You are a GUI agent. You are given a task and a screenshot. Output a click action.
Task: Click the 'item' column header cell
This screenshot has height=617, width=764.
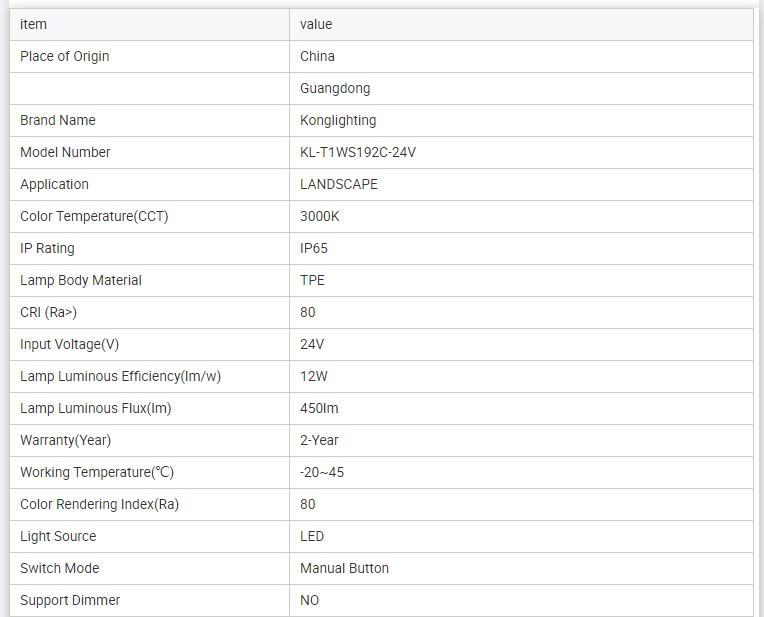pos(33,24)
